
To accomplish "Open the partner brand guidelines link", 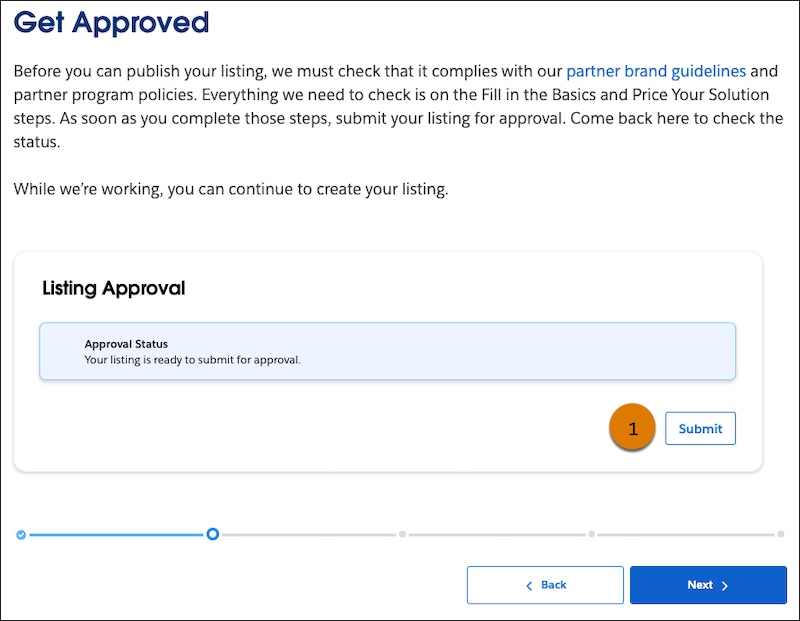I will click(x=656, y=71).
